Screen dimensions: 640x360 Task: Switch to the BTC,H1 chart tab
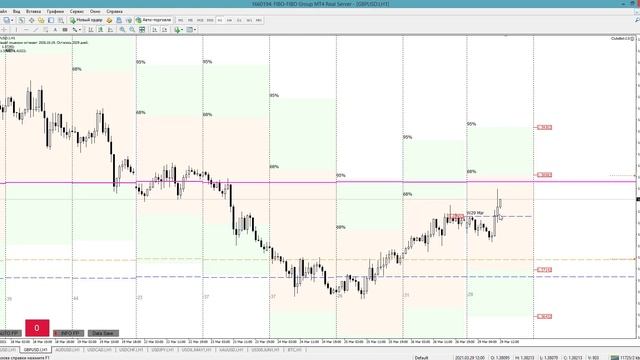pyautogui.click(x=294, y=350)
